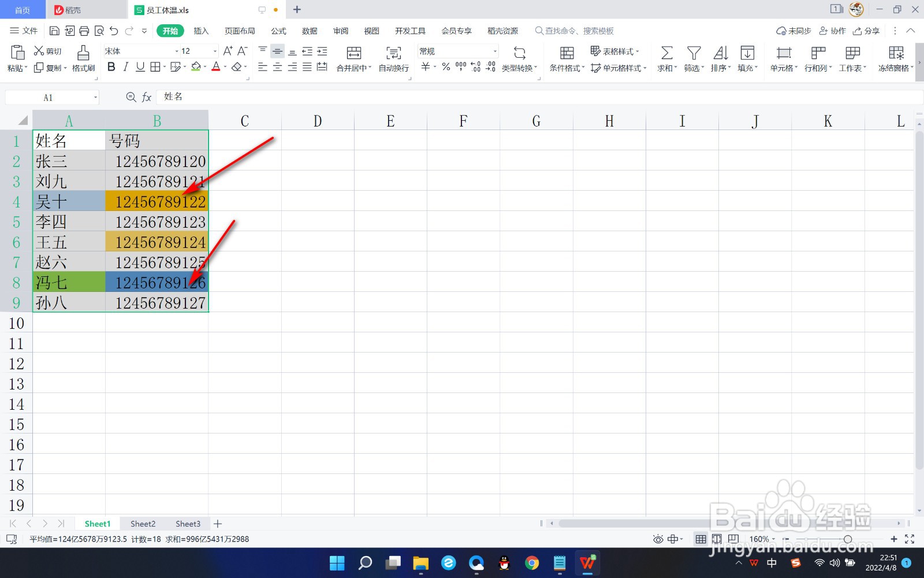
Task: Click Collaborate (协作) button
Action: pos(832,31)
